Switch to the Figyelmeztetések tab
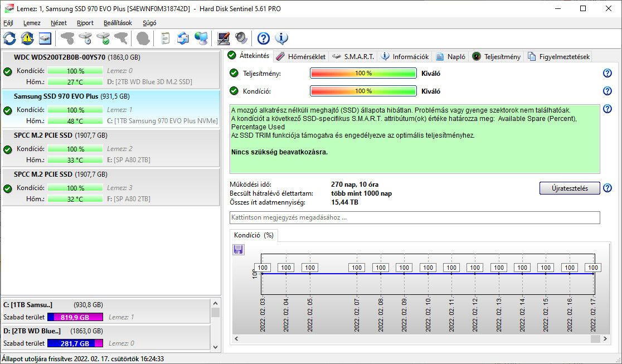 tap(558, 57)
